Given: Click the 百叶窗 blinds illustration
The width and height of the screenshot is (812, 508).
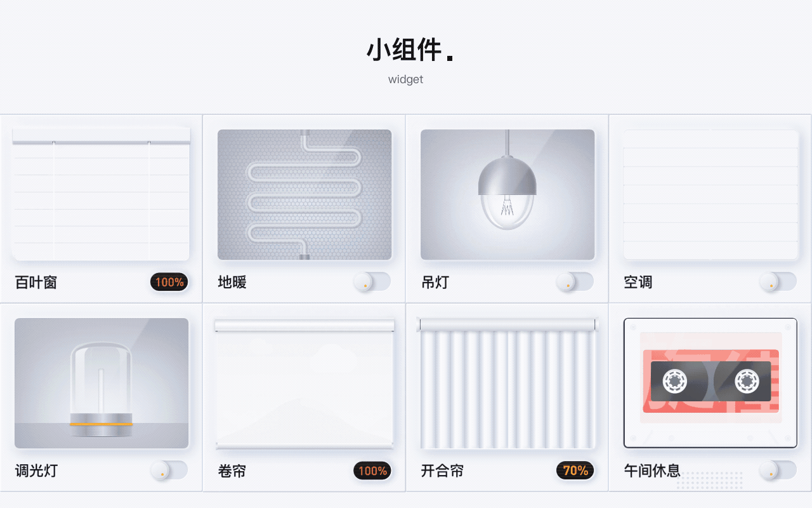Looking at the screenshot, I should 101,194.
